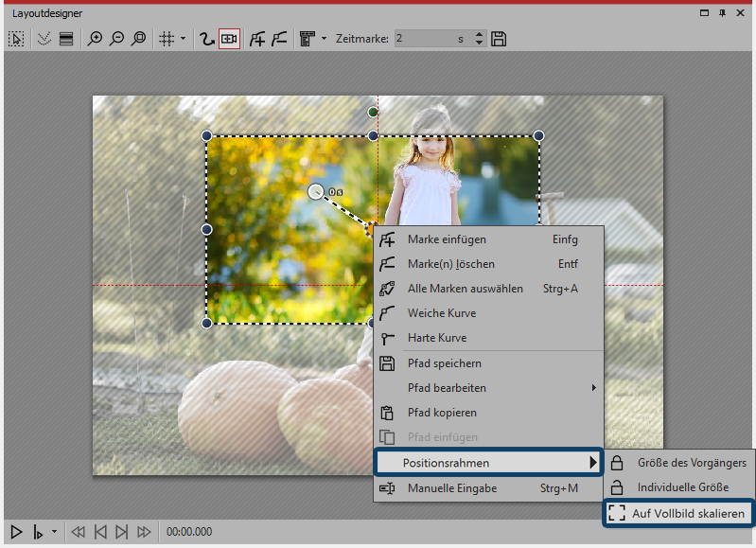
Task: Click the stacked layers view icon
Action: pyautogui.click(x=66, y=39)
